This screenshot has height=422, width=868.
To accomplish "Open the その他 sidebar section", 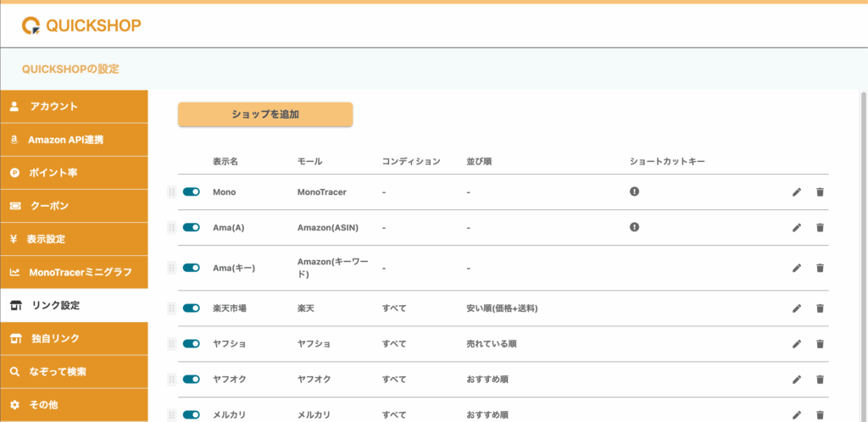I will coord(75,405).
